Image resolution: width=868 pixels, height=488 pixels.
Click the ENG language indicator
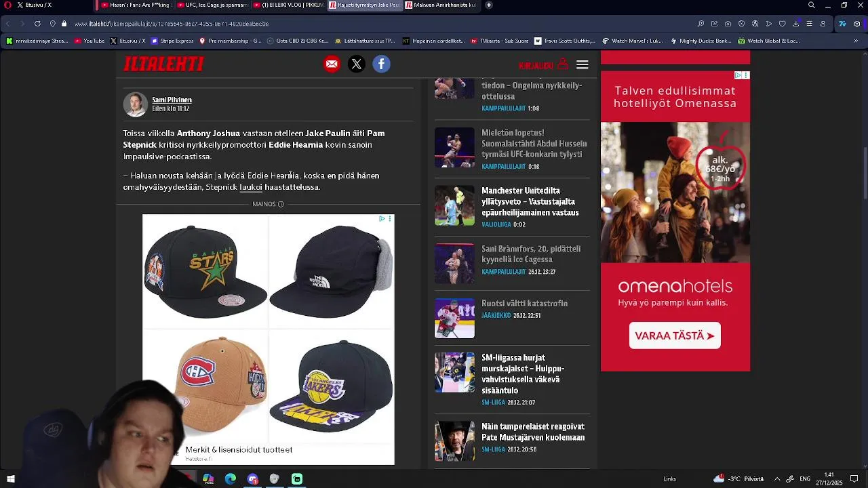(x=805, y=479)
